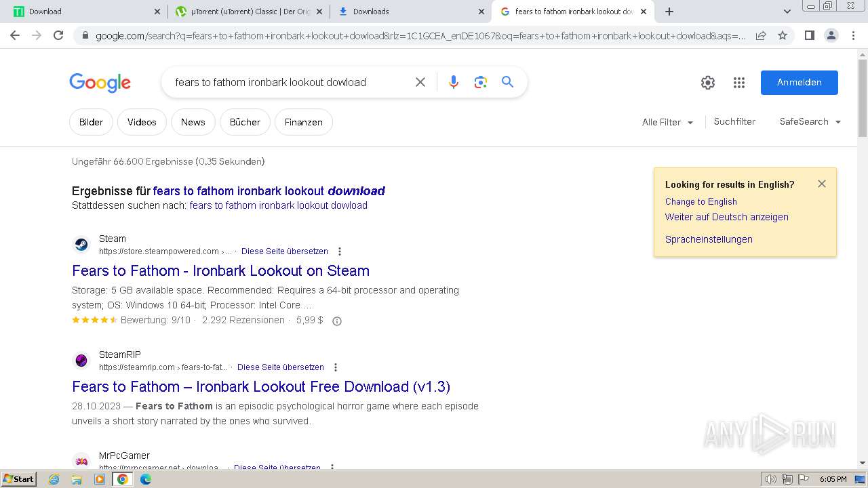This screenshot has height=488, width=868.
Task: Open the tab search dropdown arrow
Action: (x=787, y=12)
